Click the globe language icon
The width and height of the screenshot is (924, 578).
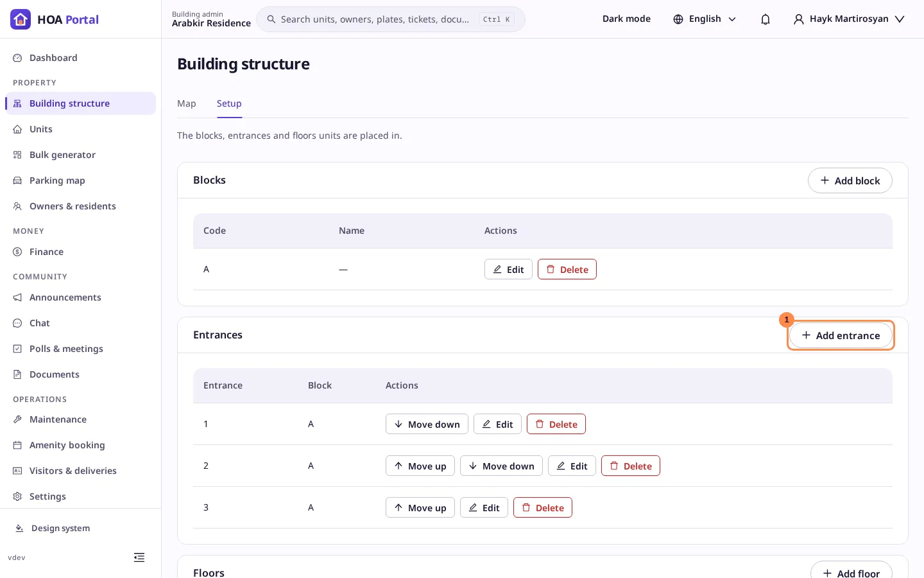coord(678,19)
